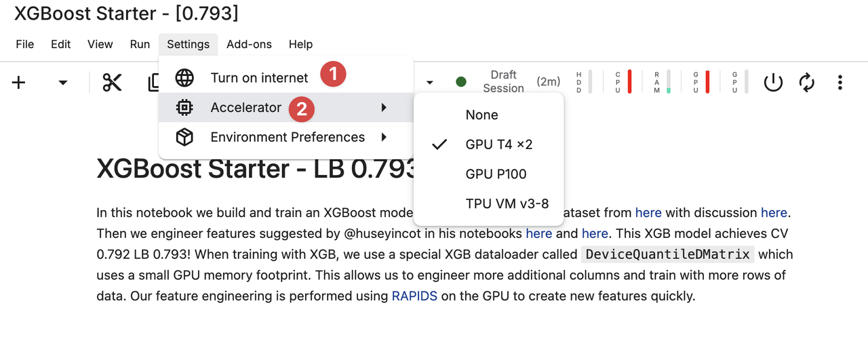
Task: Open the 'here' link after 'and'
Action: (x=595, y=233)
